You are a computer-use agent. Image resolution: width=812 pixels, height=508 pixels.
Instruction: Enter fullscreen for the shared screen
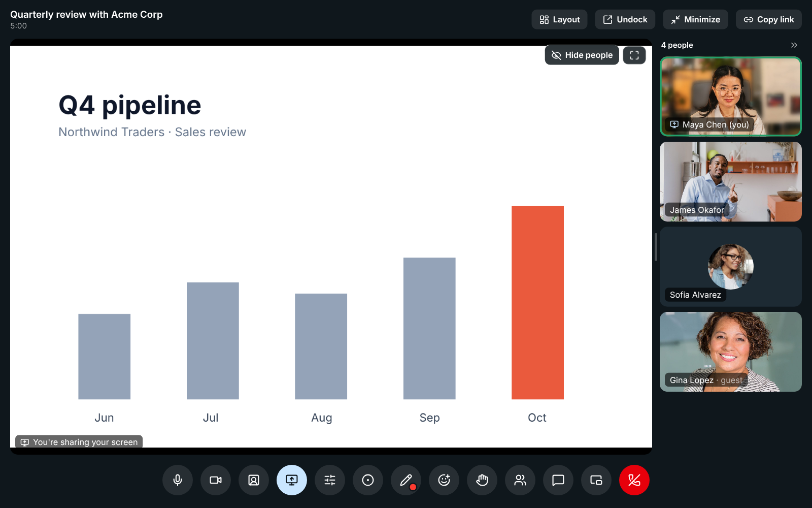[x=634, y=55]
